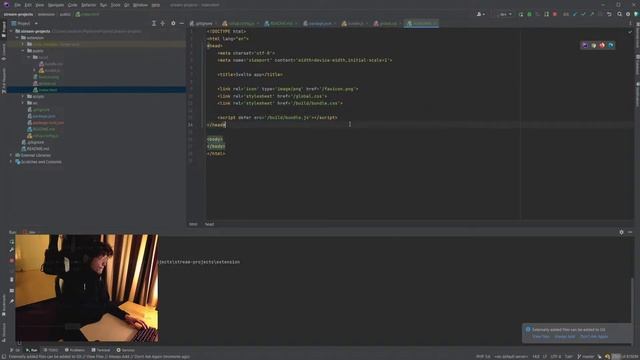Screen dimensions: 640x360
Task: Collapse the public folder
Action: coord(23,51)
